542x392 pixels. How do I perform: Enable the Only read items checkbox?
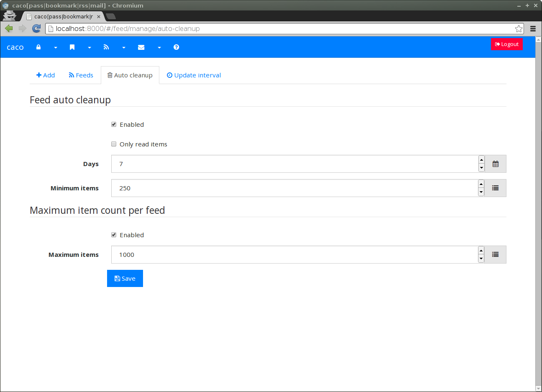coord(114,144)
